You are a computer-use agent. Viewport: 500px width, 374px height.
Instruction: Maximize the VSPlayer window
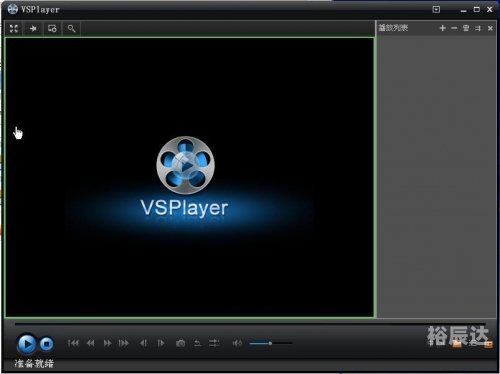[x=477, y=10]
